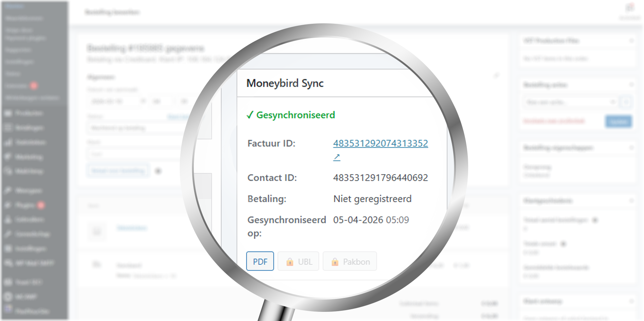Open Yoast SEO in the sidebar menu
644x321 pixels.
[29, 282]
